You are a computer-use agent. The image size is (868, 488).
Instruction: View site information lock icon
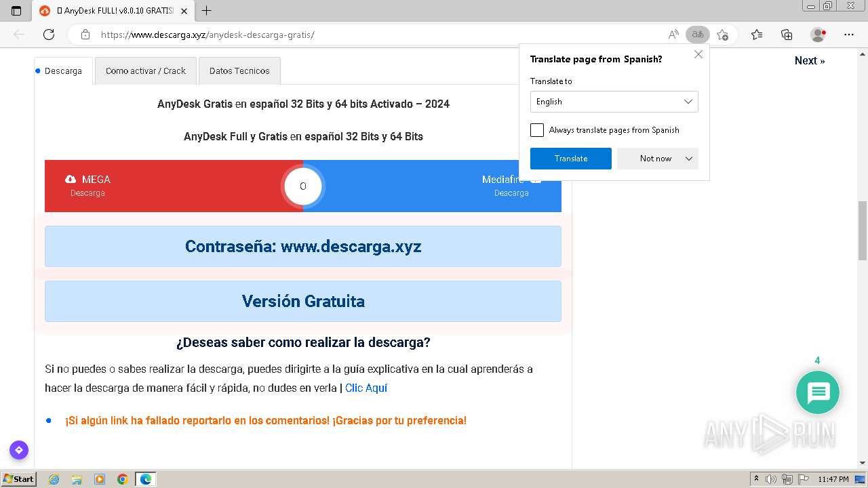[85, 35]
